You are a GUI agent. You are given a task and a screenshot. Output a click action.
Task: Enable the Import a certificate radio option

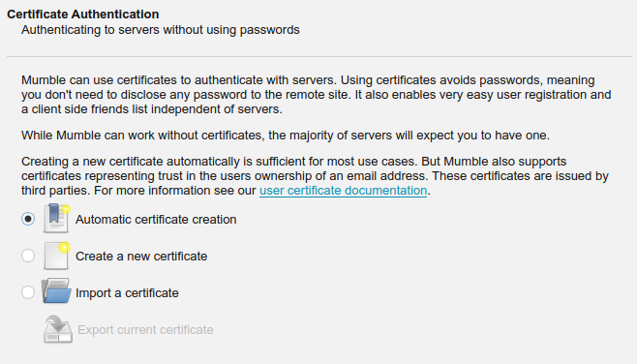click(x=28, y=292)
